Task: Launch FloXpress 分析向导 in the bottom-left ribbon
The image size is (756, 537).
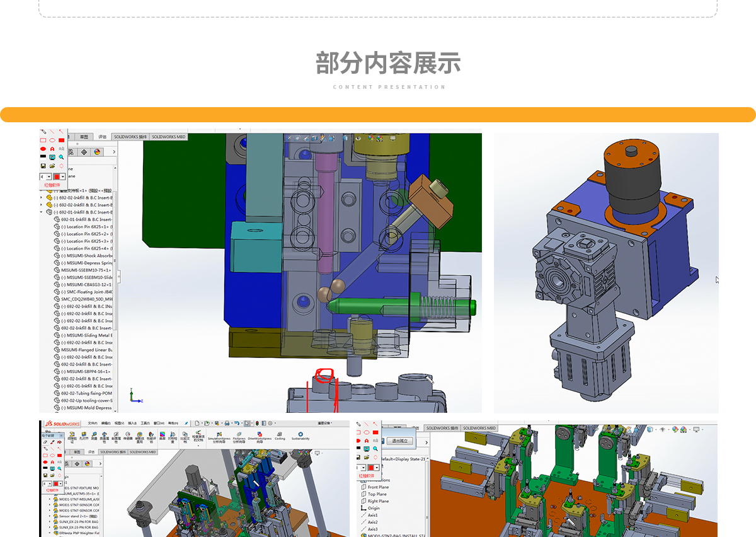Action: 239,437
